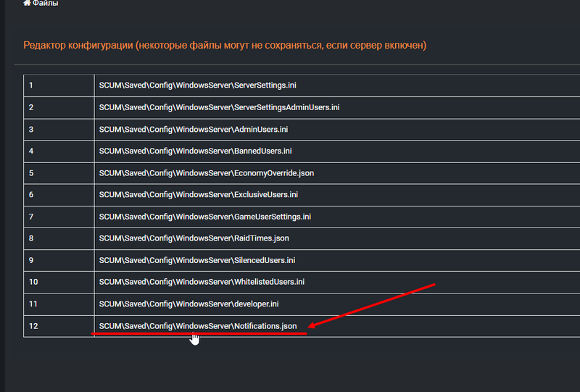Open the SilencedUsers.ini file

click(x=196, y=260)
